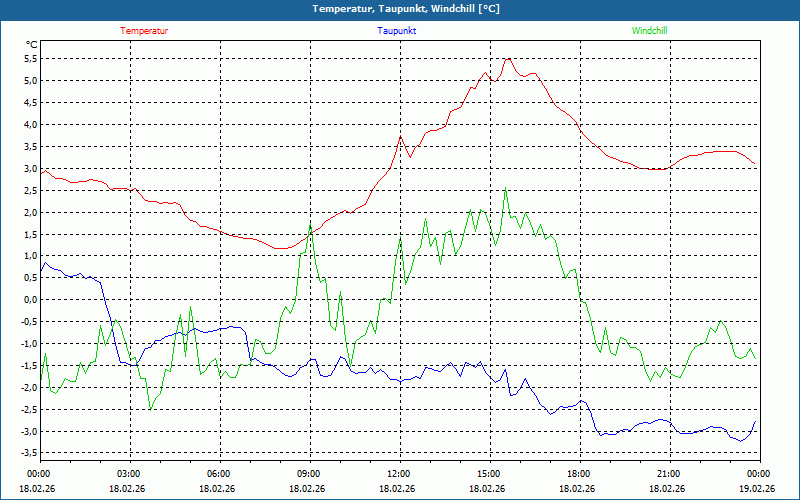Click the 19.02.26 date label
The height and width of the screenshot is (500, 800).
click(x=756, y=488)
